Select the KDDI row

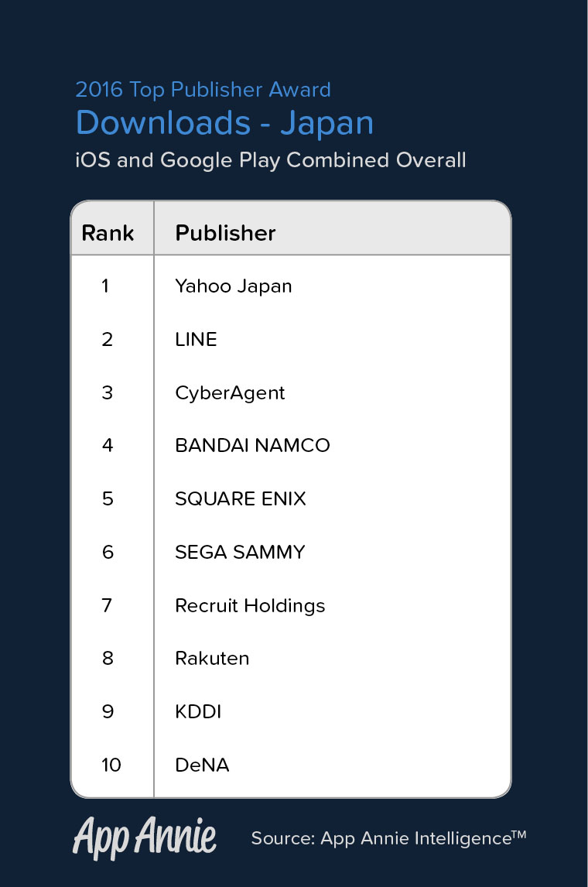coord(198,712)
